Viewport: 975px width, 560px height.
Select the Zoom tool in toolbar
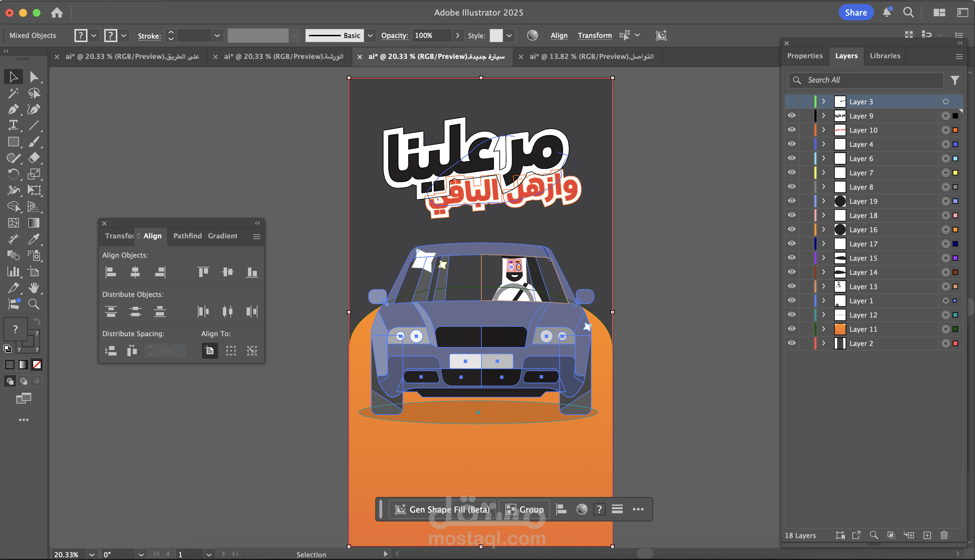[34, 304]
